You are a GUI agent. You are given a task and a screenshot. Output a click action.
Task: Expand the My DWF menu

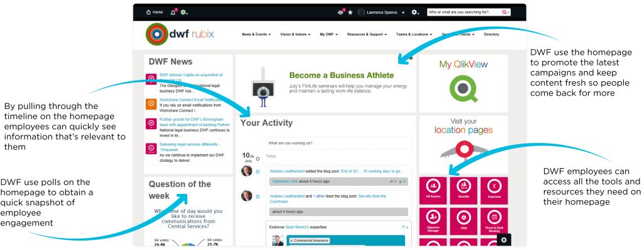tap(328, 35)
